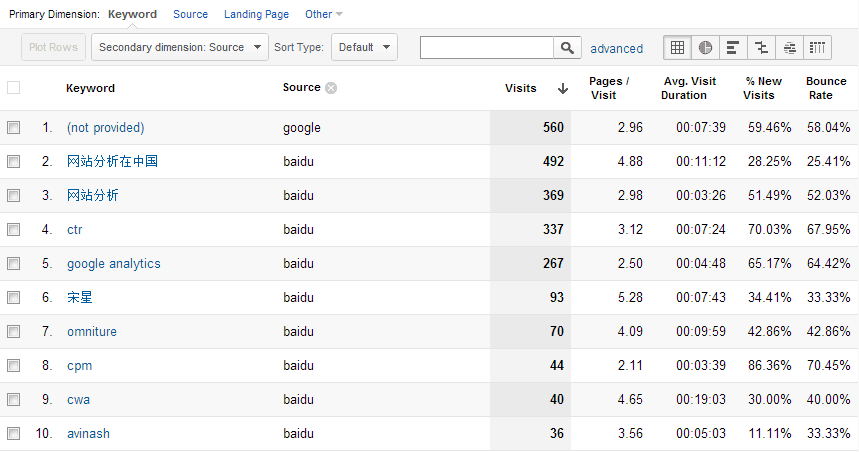The width and height of the screenshot is (859, 452).
Task: Select the Comparison view icon
Action: pyautogui.click(x=762, y=47)
